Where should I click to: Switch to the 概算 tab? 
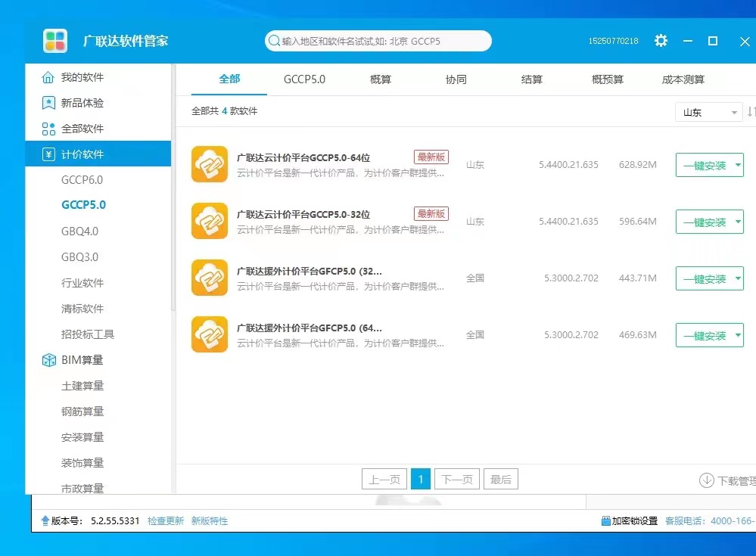pos(381,79)
